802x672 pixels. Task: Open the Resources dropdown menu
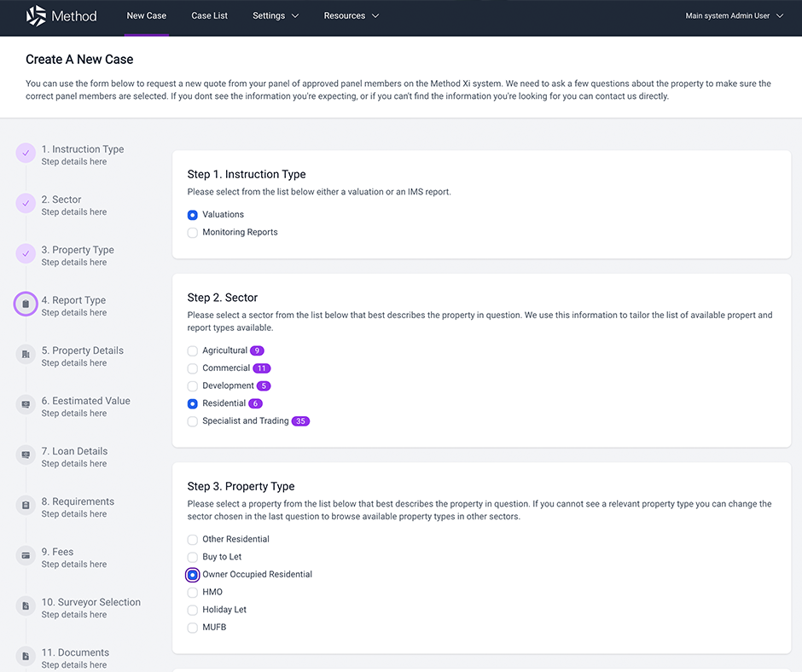point(352,16)
